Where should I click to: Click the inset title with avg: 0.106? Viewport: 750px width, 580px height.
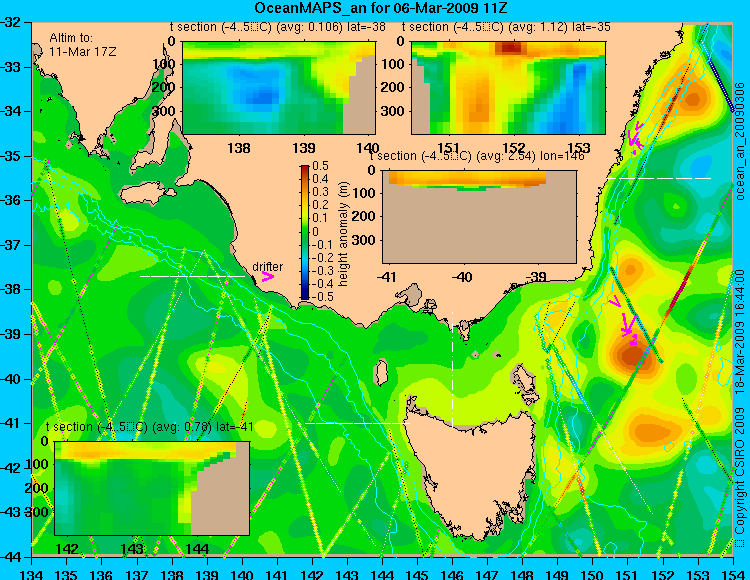[278, 27]
